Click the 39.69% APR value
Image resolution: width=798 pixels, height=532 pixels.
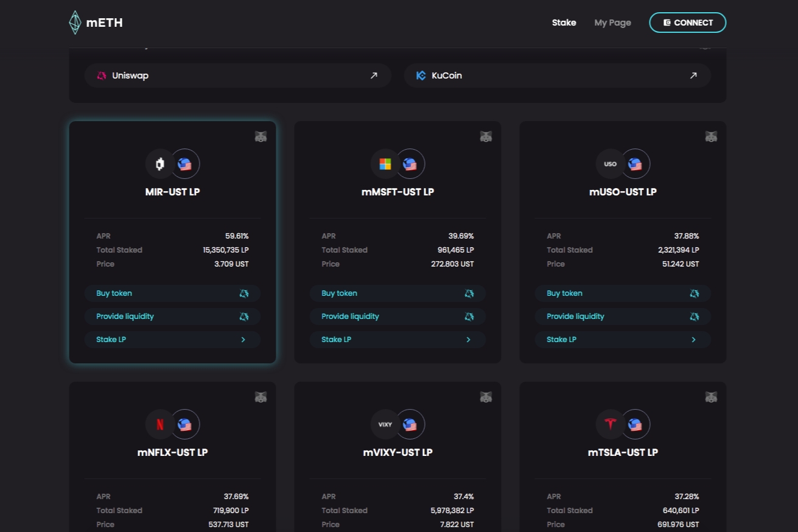[x=461, y=236]
